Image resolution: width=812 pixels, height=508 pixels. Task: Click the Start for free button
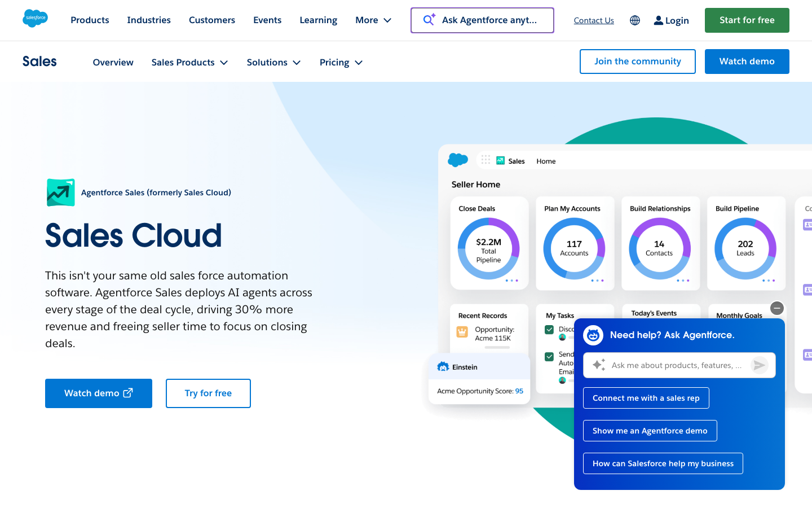coord(747,20)
